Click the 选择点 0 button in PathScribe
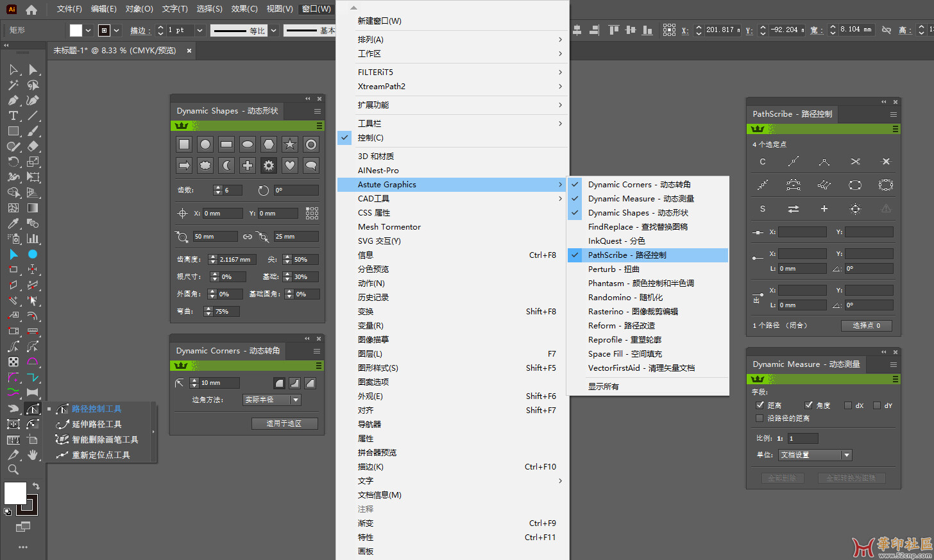Image resolution: width=934 pixels, height=560 pixels. [866, 325]
